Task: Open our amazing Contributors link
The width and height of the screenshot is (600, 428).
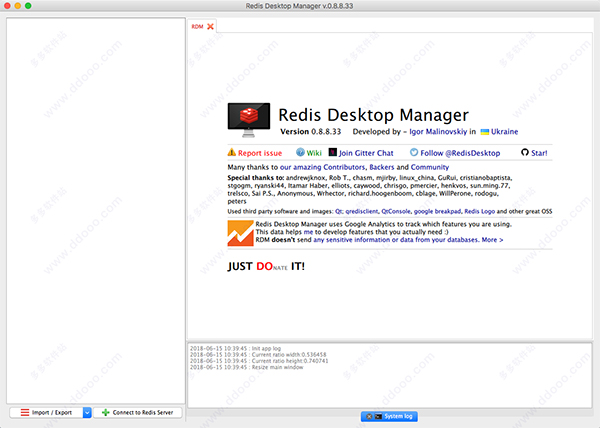Action: [x=323, y=167]
